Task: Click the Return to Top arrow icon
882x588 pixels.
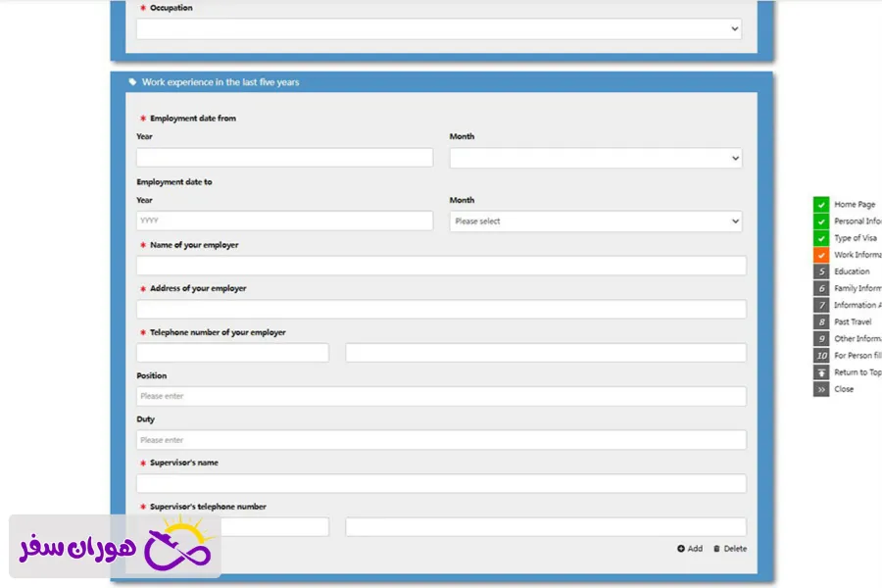Action: point(821,372)
